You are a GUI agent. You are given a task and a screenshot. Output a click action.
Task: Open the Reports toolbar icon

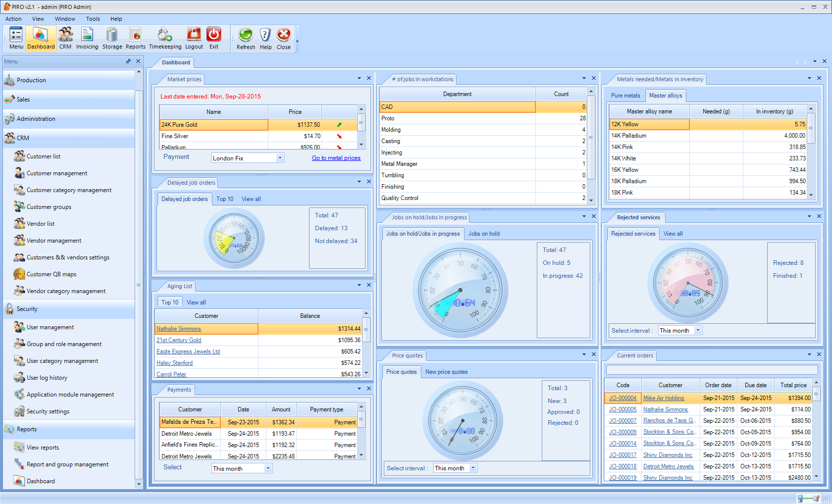click(135, 38)
